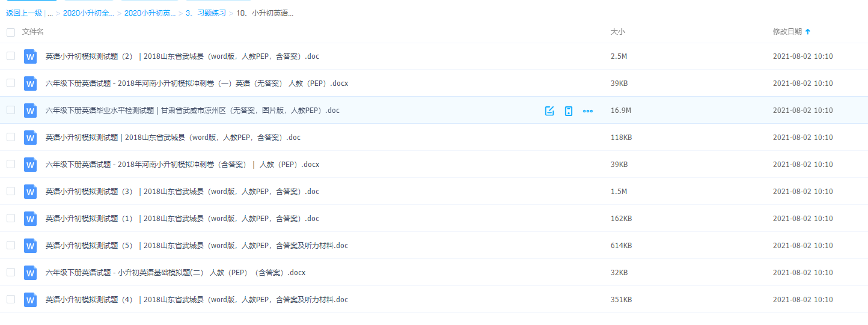The image size is (868, 325).
Task: Click the Word icon of the 32KB file
Action: click(x=30, y=273)
